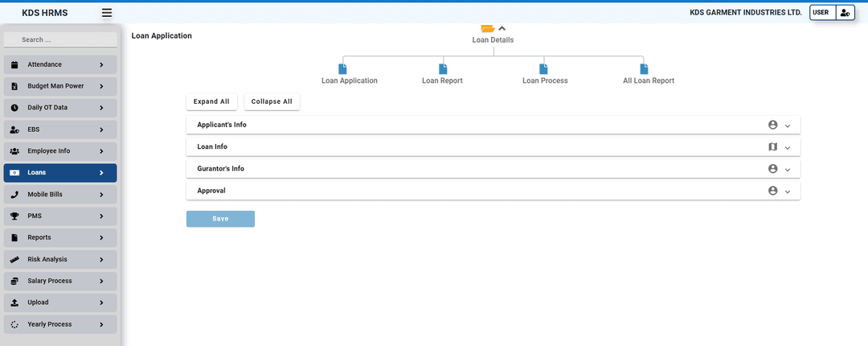Screen dimensions: 868x346
Task: Open the Risk Analysis sidebar menu
Action: [60, 259]
